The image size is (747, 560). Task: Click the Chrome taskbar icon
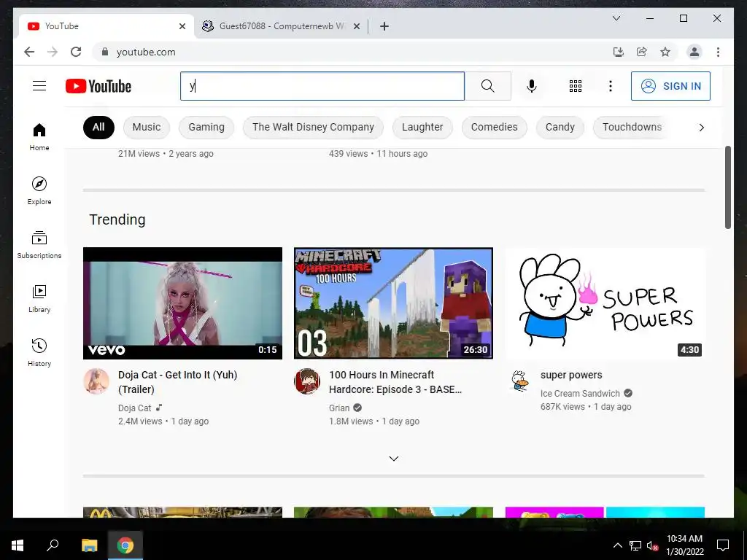click(x=125, y=545)
